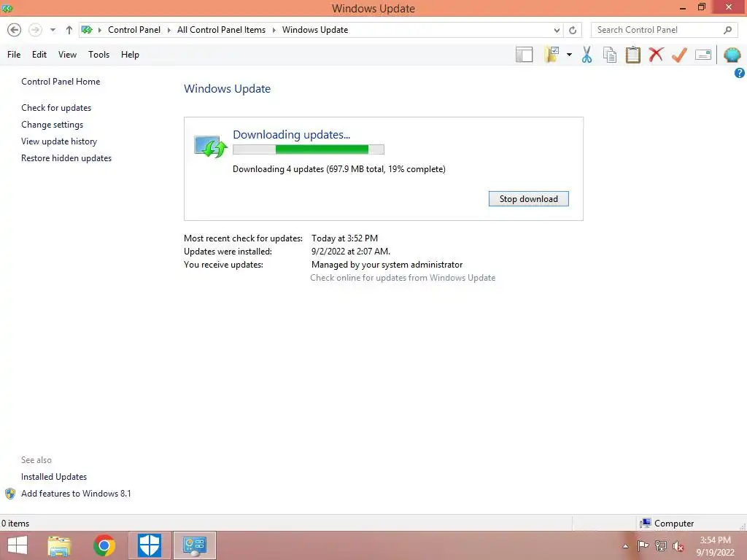Open the blue shield app in taskbar
Screen dimensions: 747x560
click(x=149, y=545)
